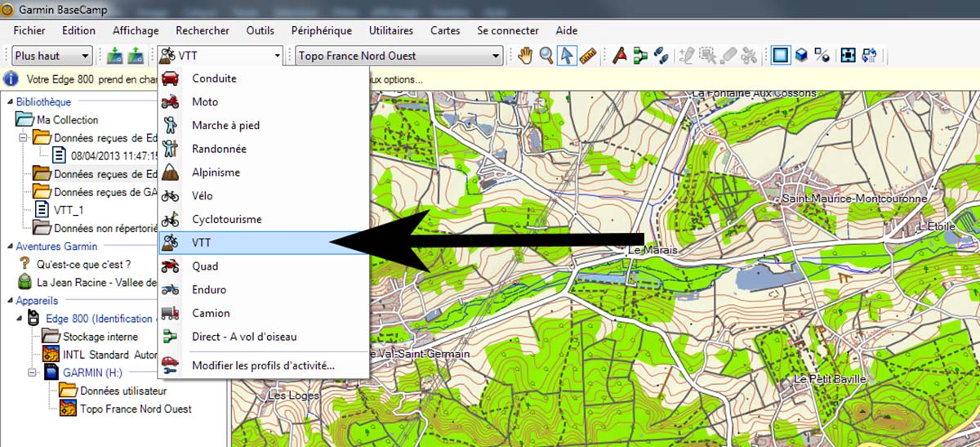Image resolution: width=980 pixels, height=447 pixels.
Task: Switch to the 2D map view
Action: pos(782,56)
